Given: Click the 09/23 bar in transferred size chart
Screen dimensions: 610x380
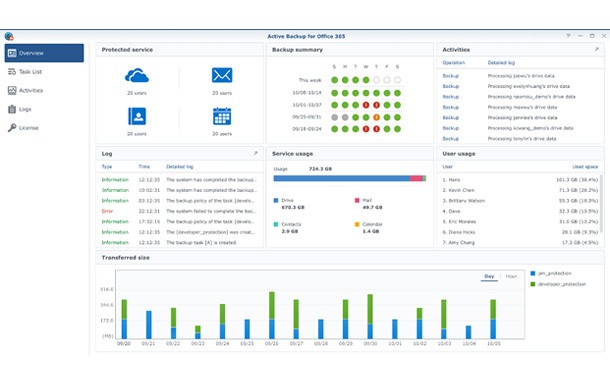Looking at the screenshot, I should click(x=198, y=332).
